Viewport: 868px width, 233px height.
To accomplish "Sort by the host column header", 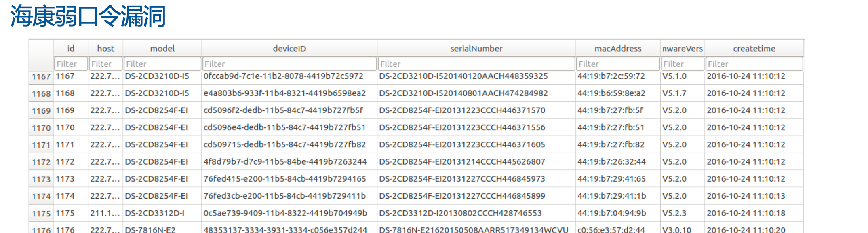I will pos(105,49).
